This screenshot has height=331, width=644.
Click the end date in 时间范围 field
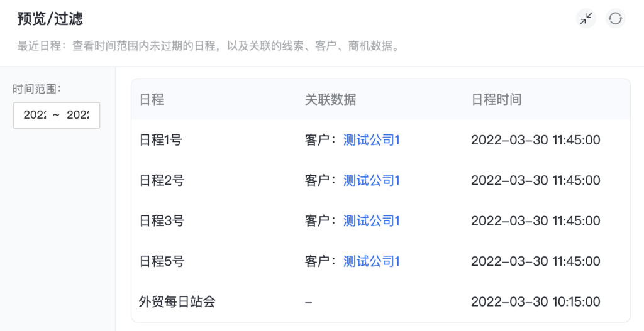(x=78, y=115)
